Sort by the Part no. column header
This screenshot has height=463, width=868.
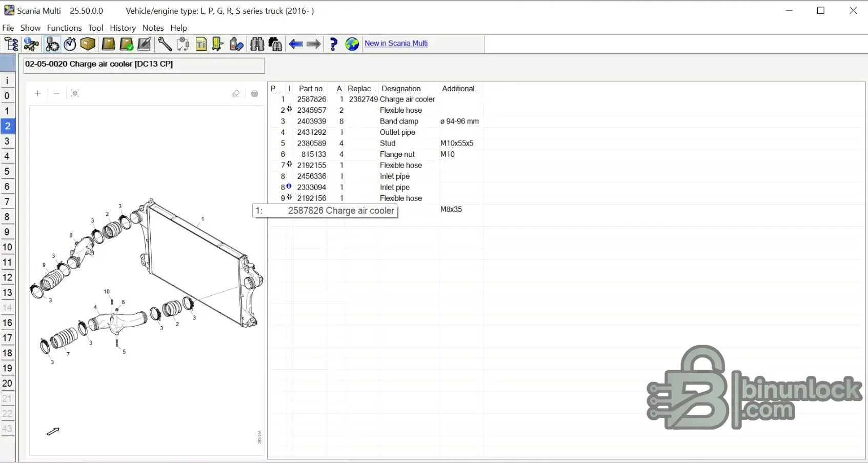click(311, 89)
